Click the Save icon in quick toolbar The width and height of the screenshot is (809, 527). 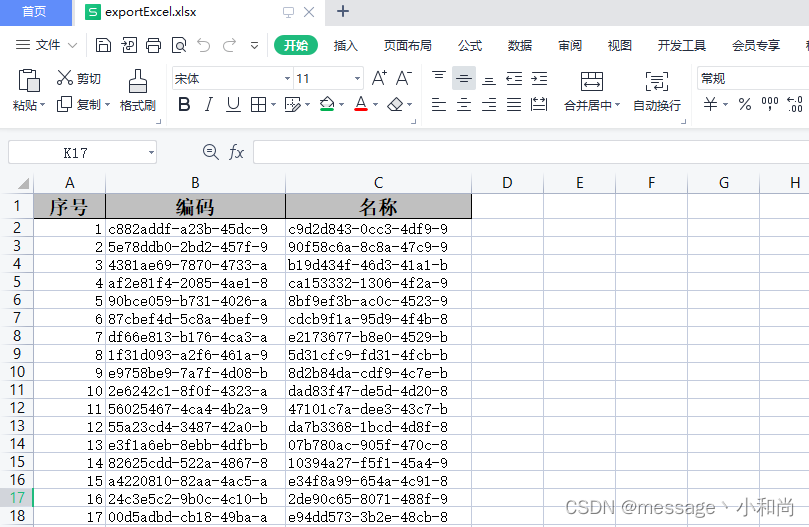click(103, 45)
